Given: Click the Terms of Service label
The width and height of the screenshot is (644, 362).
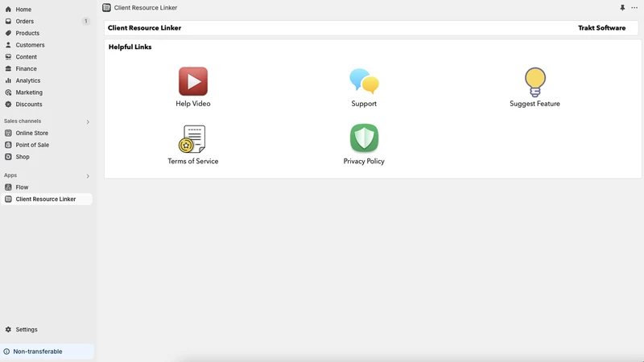Looking at the screenshot, I should (x=193, y=162).
